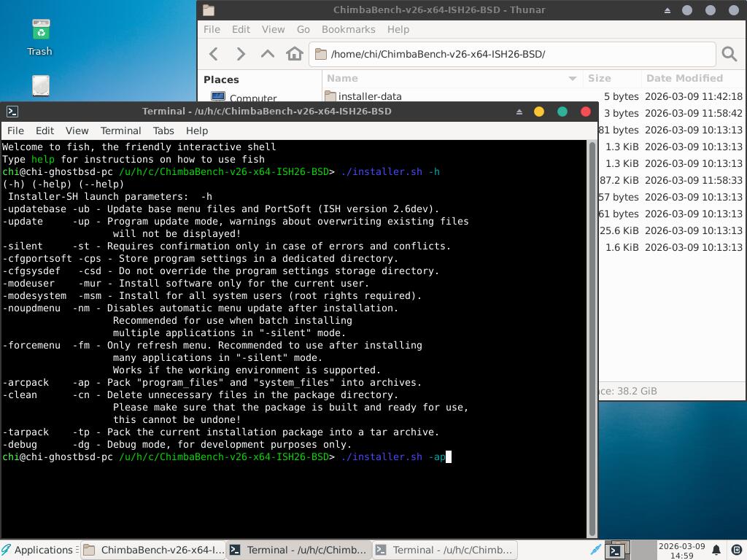This screenshot has height=560, width=747.
Task: Select installer-data row in Thunar
Action: click(x=533, y=96)
